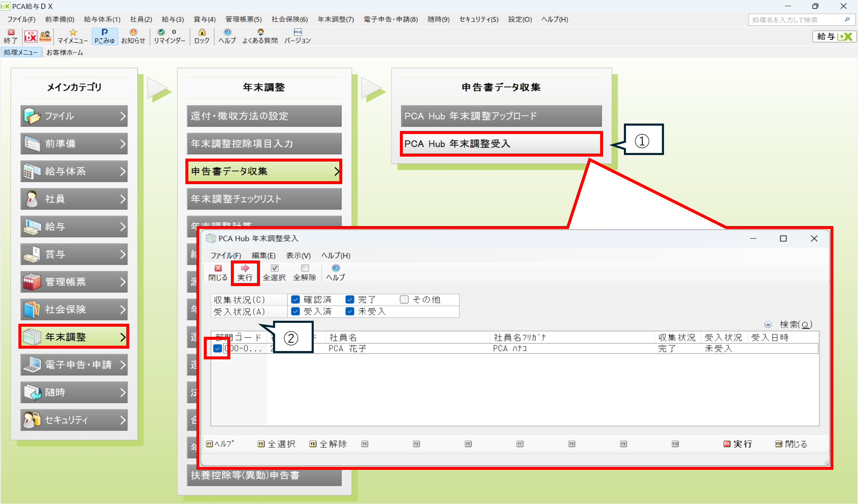Click the F2 全選択 function key button

click(x=277, y=444)
